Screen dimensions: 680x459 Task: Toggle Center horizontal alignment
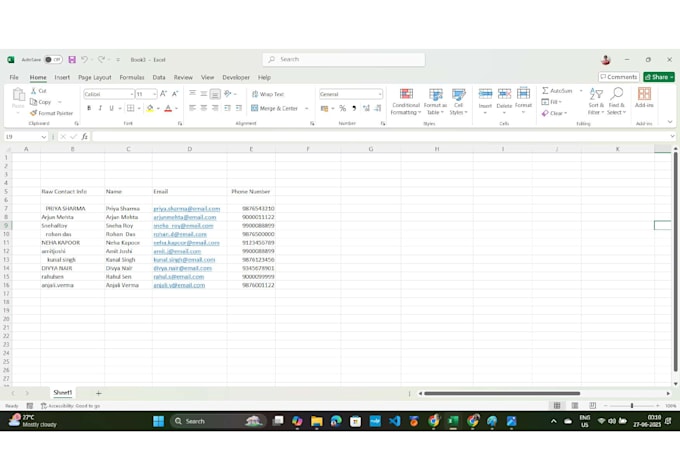[x=203, y=108]
